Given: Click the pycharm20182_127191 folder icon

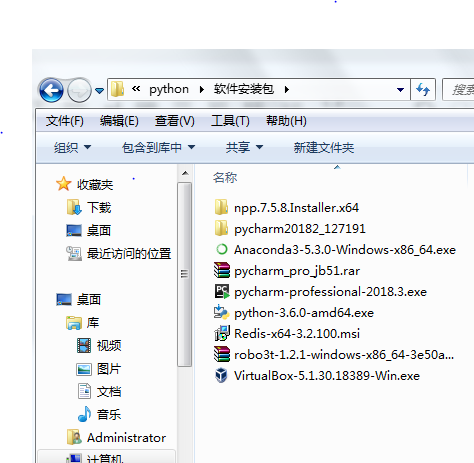Looking at the screenshot, I should coord(221,228).
